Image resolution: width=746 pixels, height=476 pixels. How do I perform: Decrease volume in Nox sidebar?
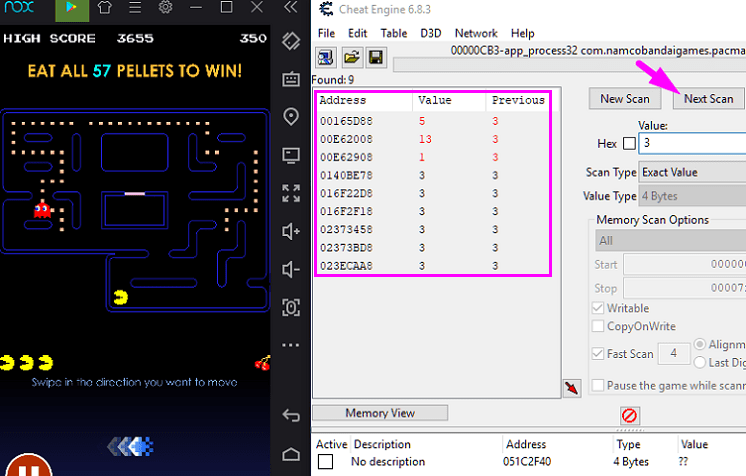(x=291, y=270)
